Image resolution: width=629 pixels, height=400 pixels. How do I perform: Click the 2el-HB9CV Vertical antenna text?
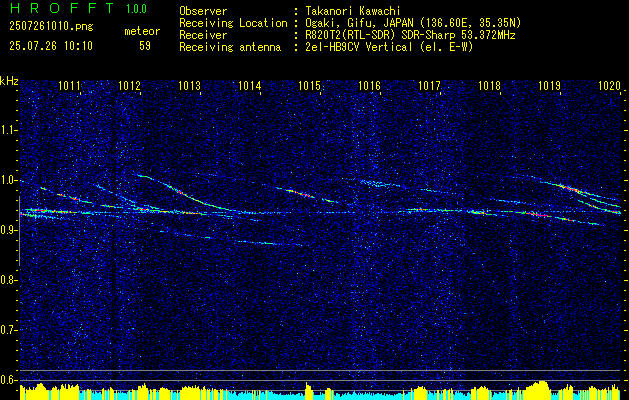click(x=389, y=47)
